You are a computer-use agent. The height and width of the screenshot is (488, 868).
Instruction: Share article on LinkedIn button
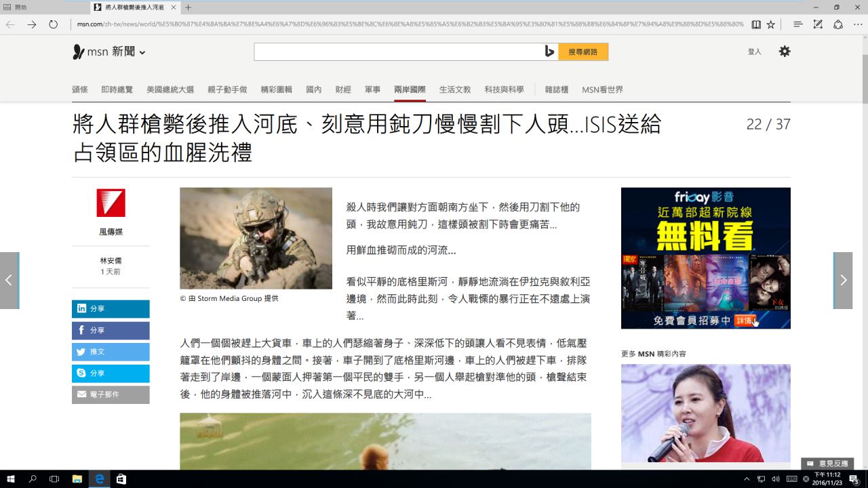[111, 308]
